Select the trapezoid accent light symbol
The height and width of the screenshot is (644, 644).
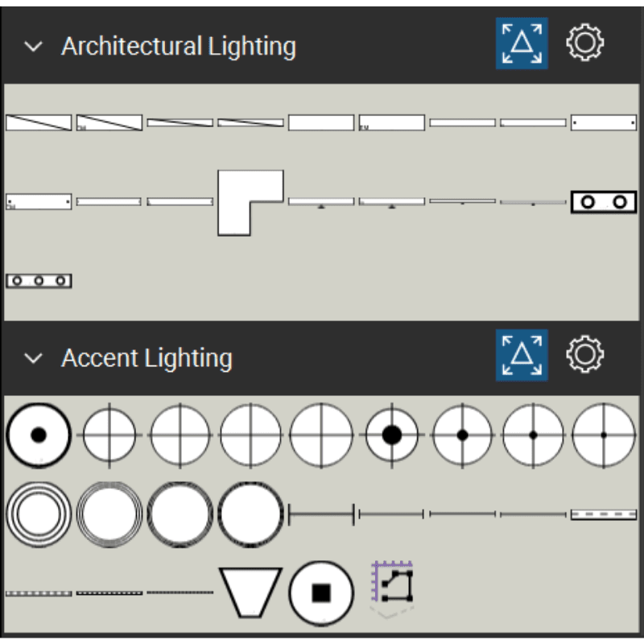[x=250, y=592]
